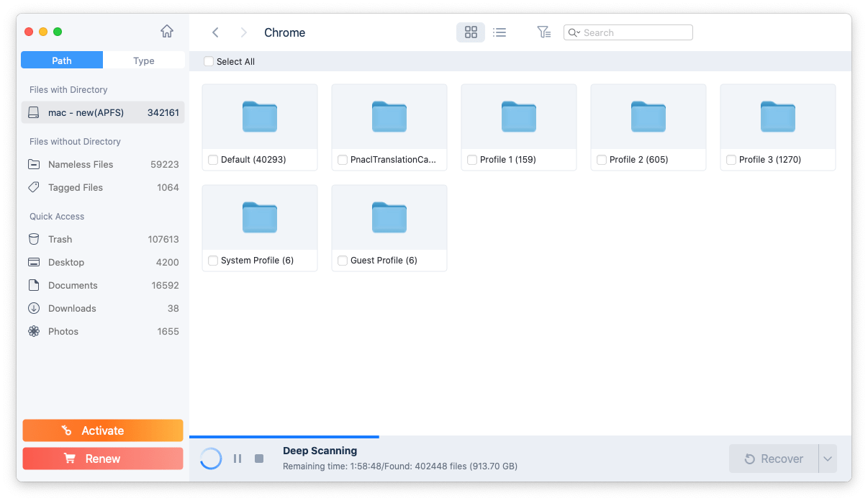Switch to grid view
This screenshot has width=868, height=501.
pyautogui.click(x=471, y=32)
